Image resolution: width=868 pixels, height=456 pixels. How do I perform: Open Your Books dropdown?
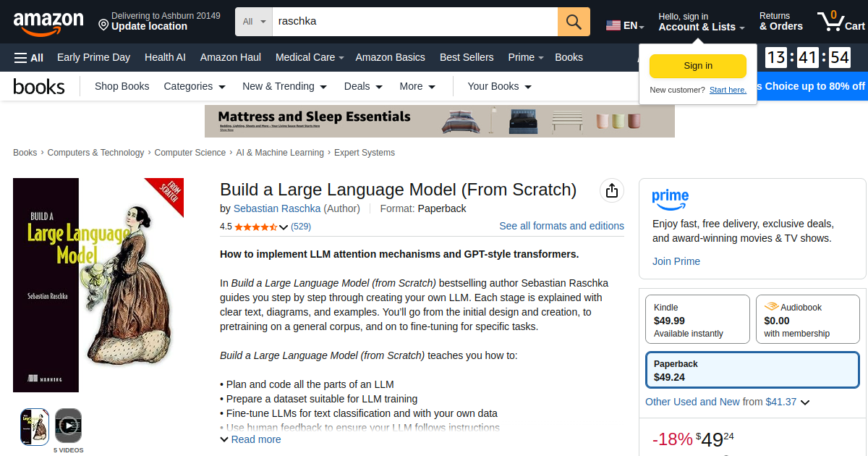[500, 86]
